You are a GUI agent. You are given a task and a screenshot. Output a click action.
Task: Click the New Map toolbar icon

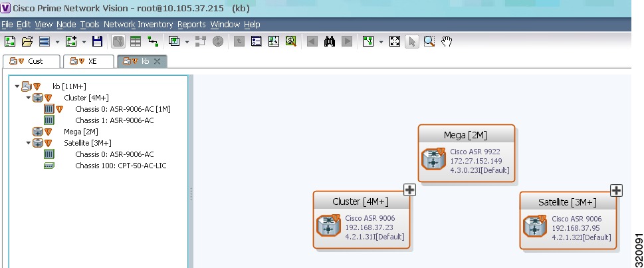tap(9, 41)
